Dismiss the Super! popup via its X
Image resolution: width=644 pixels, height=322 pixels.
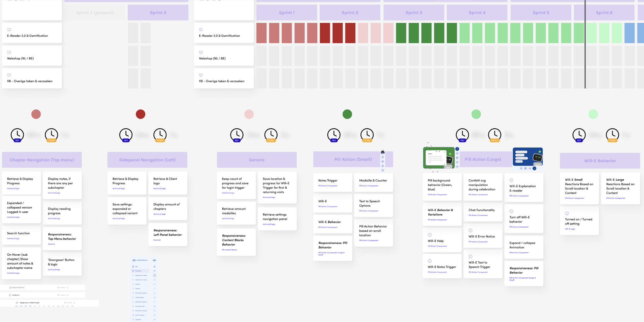[445, 152]
